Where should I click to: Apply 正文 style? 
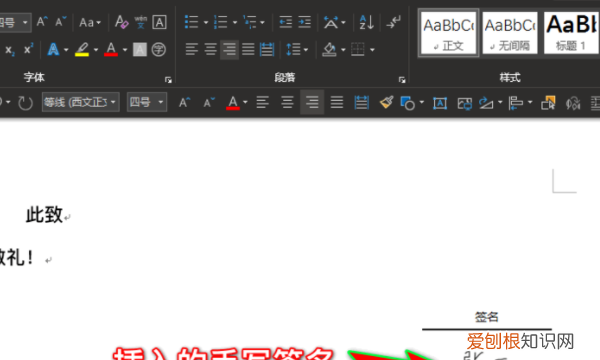tap(448, 33)
